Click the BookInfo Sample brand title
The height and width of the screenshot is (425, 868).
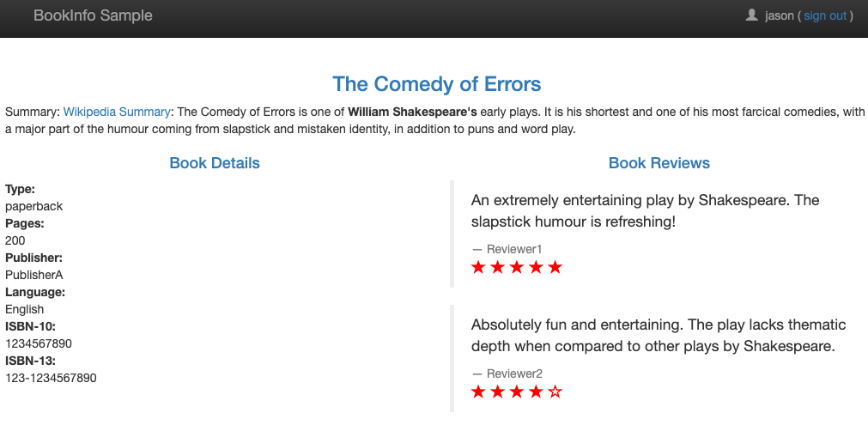click(93, 15)
